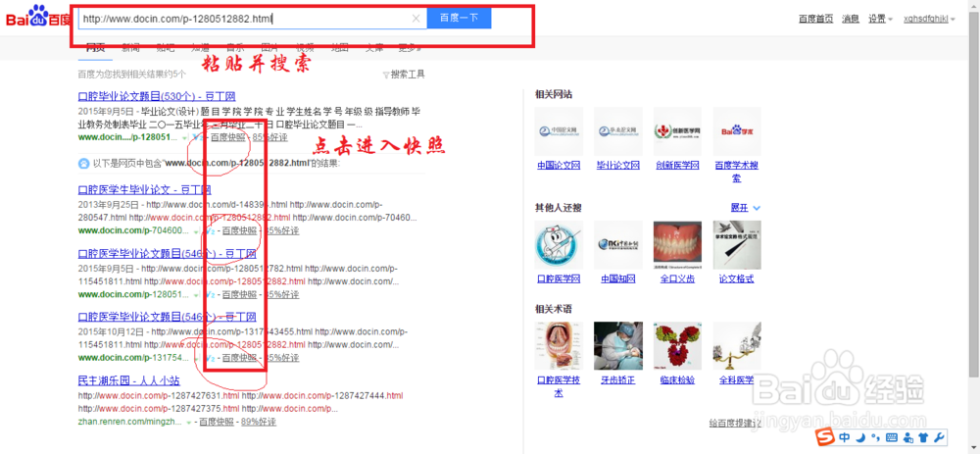Toggle Sogou Chinese punctuation icon

(x=875, y=436)
